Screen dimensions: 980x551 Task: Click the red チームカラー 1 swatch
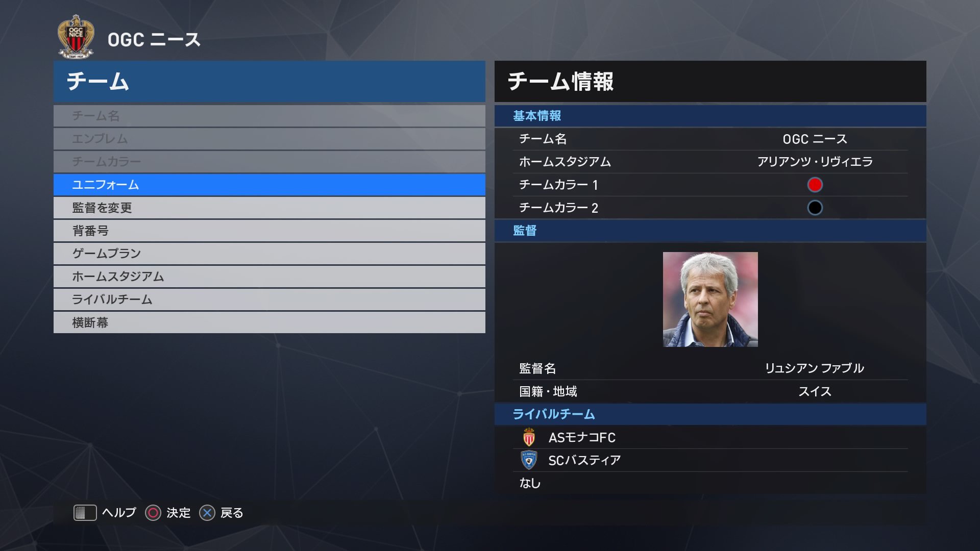[x=815, y=185]
